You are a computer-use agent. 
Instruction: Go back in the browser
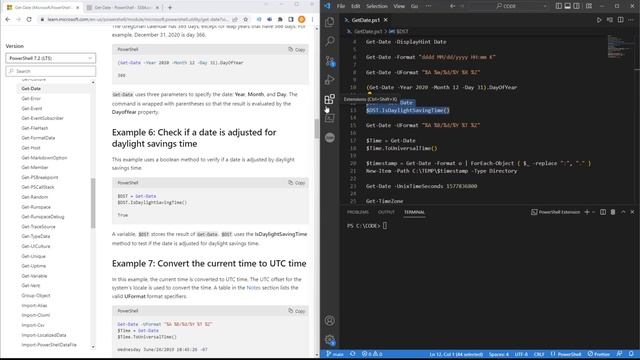click(x=8, y=19)
